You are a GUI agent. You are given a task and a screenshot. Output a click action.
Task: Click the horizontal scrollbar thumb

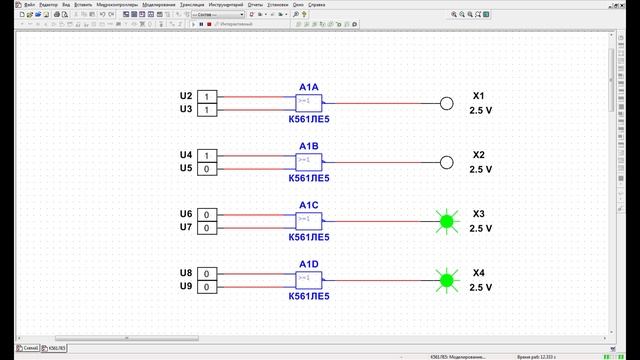(127, 338)
